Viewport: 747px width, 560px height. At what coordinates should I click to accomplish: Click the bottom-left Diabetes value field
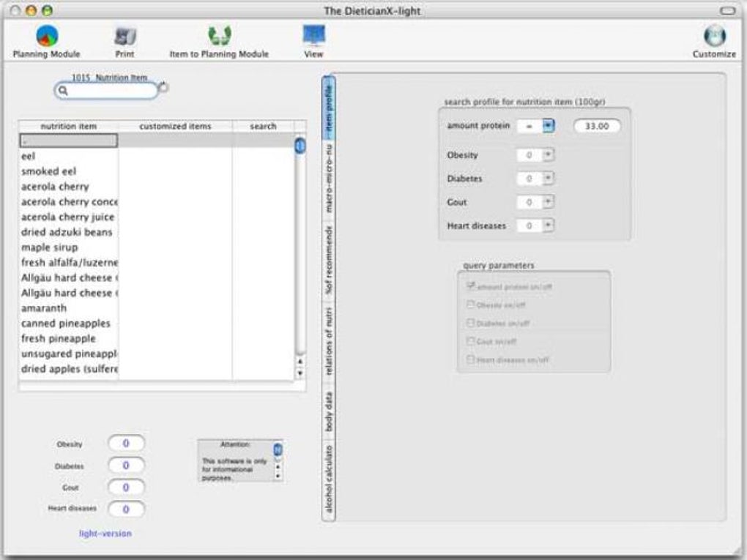click(x=126, y=466)
